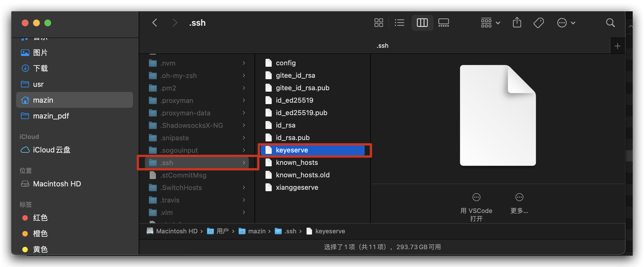
Task: Select the .sogouinput folder
Action: 197,150
